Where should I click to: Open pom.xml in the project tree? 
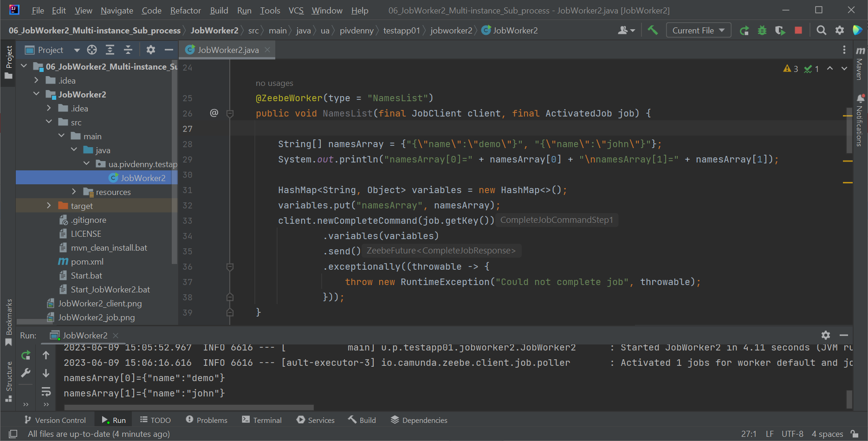tap(87, 262)
